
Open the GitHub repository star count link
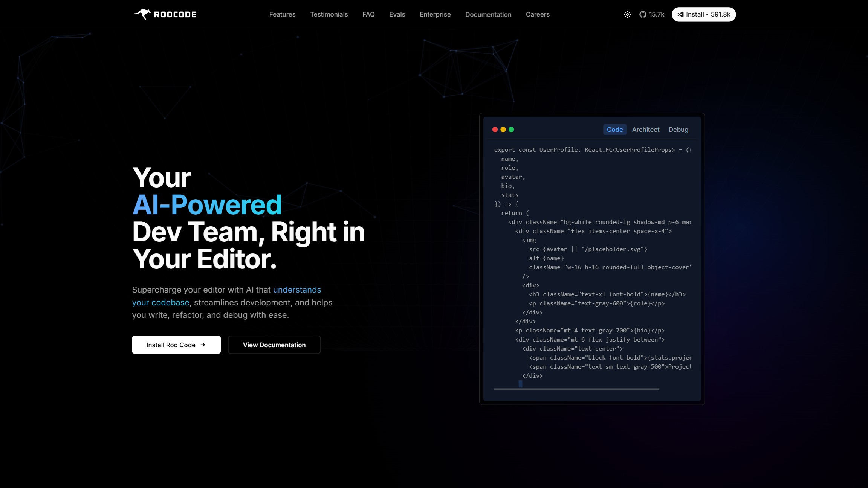[x=652, y=14]
